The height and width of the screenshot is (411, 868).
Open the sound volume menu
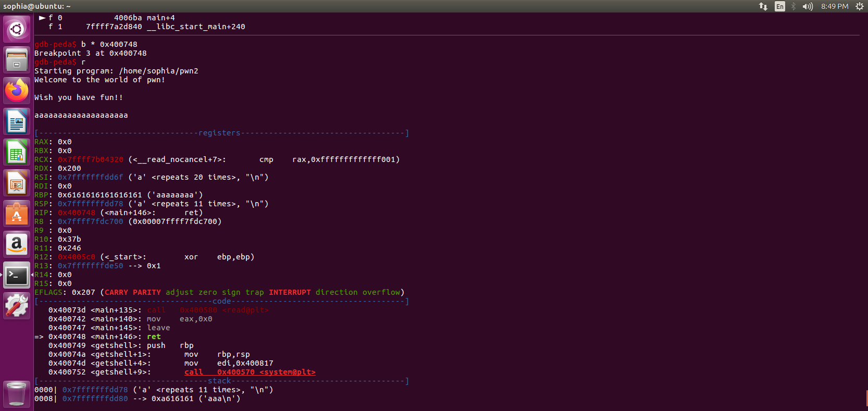(x=808, y=6)
